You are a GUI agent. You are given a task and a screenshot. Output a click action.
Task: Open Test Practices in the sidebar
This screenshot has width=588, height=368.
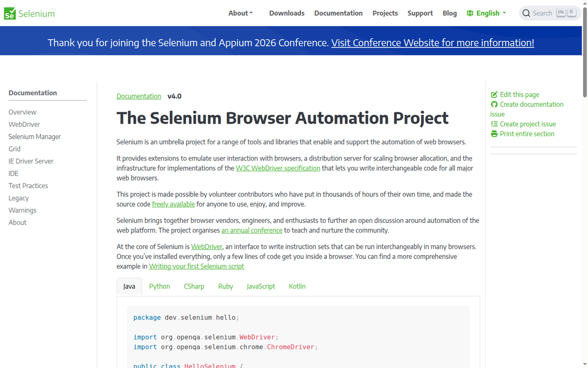pos(28,186)
